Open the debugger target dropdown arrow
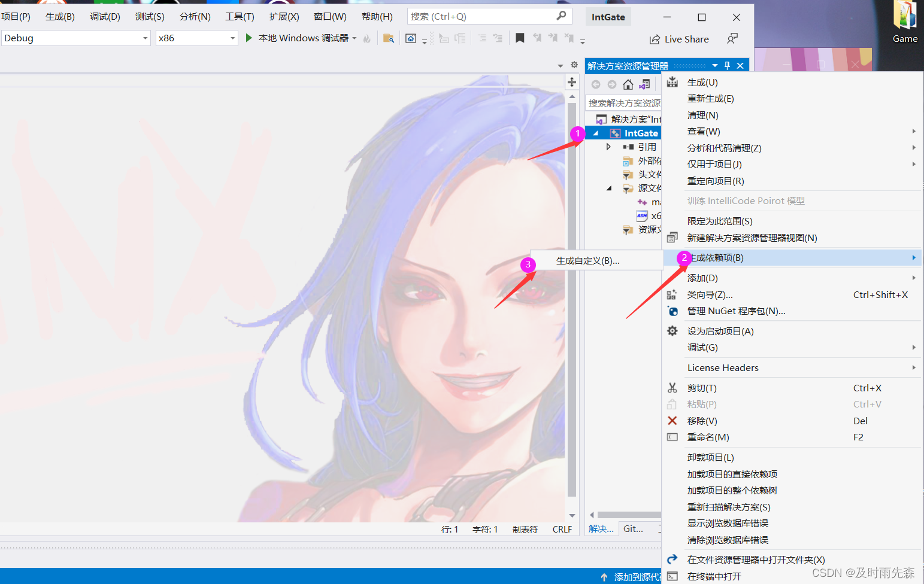Viewport: 924px width, 584px height. tap(355, 38)
